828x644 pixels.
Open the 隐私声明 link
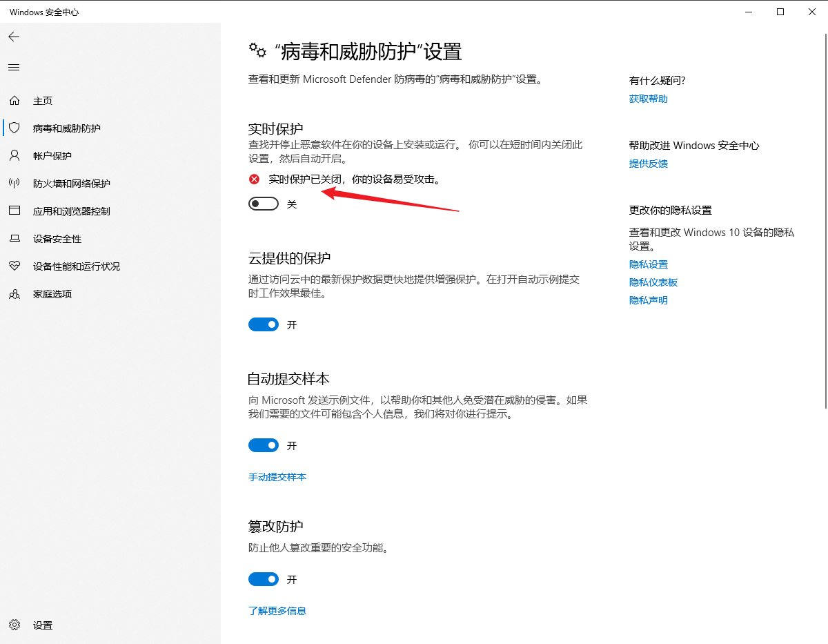pyautogui.click(x=649, y=300)
